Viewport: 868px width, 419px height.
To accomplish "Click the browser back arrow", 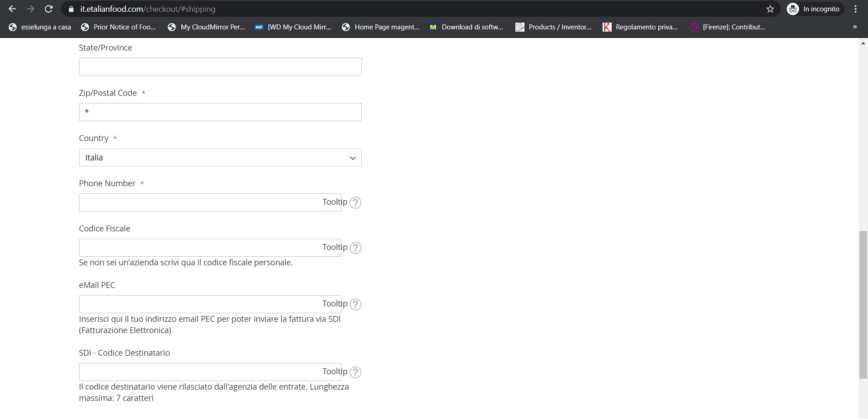I will (12, 9).
